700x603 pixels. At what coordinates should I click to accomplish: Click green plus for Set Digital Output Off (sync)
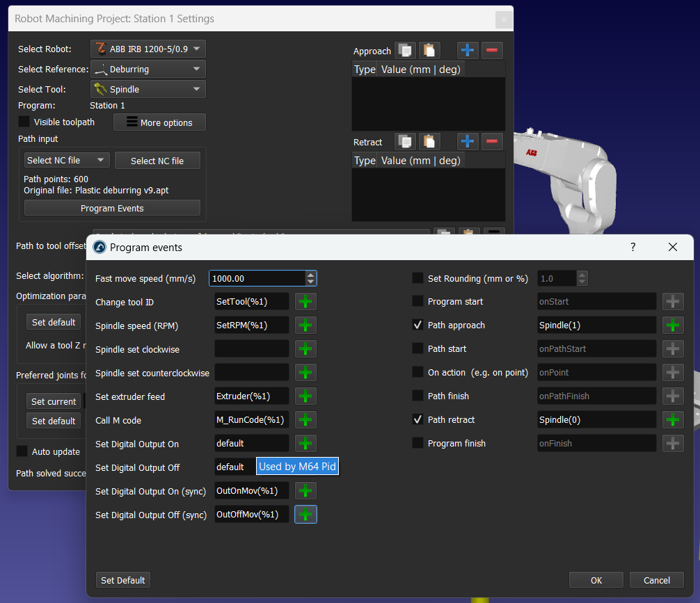(306, 514)
